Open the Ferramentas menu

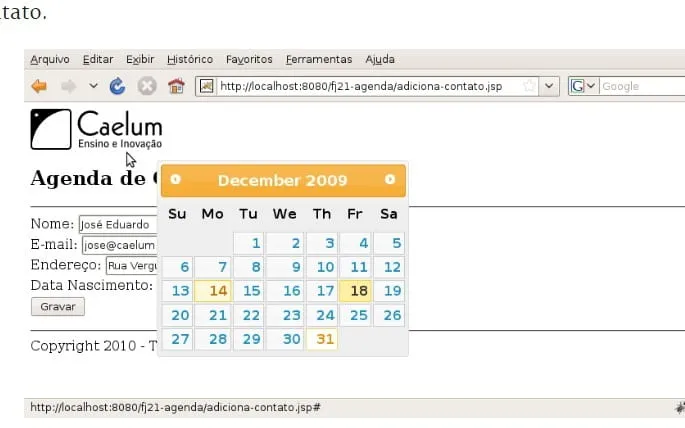click(x=319, y=59)
